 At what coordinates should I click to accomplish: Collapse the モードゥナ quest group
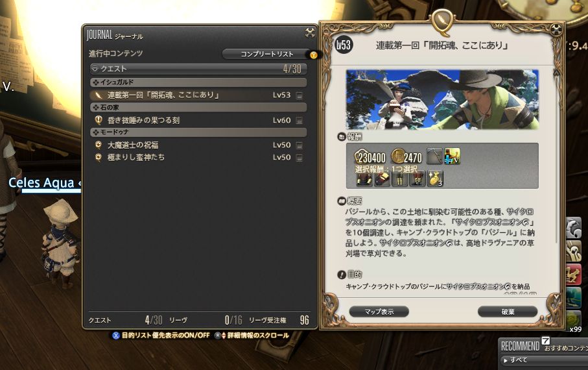coord(198,132)
